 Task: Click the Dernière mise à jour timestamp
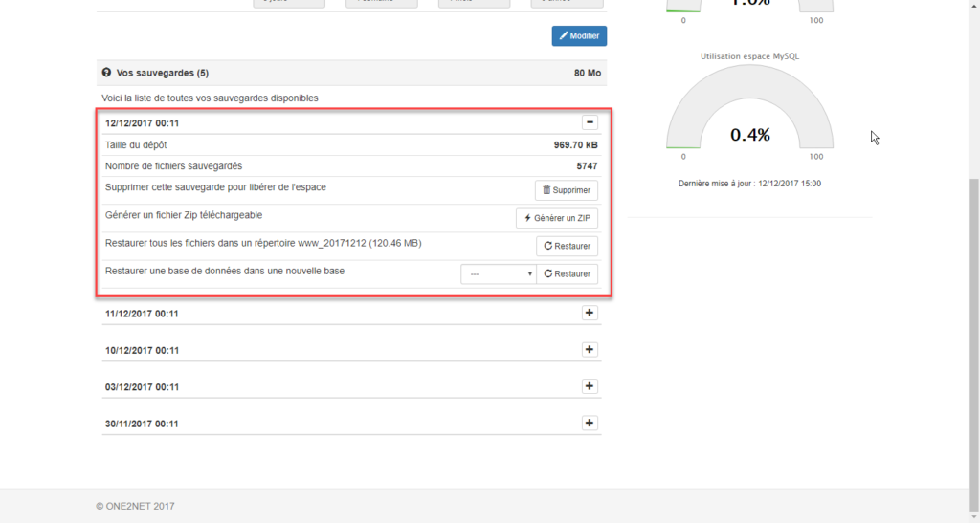click(749, 184)
